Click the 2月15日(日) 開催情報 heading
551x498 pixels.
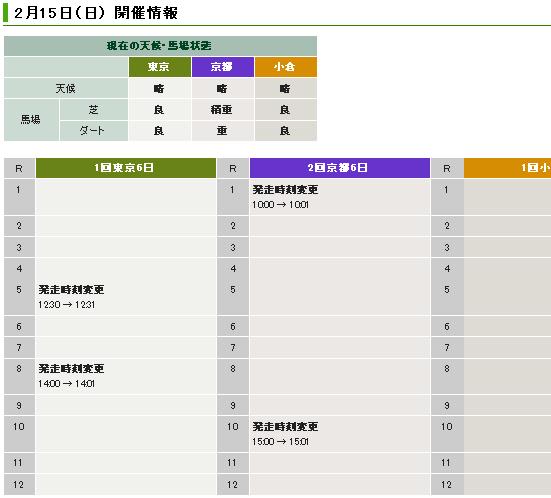coord(96,13)
